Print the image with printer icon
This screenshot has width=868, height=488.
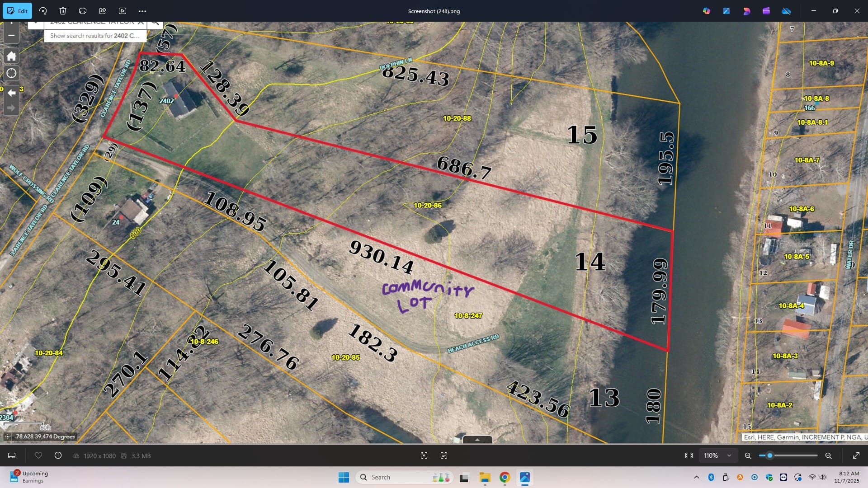[83, 11]
